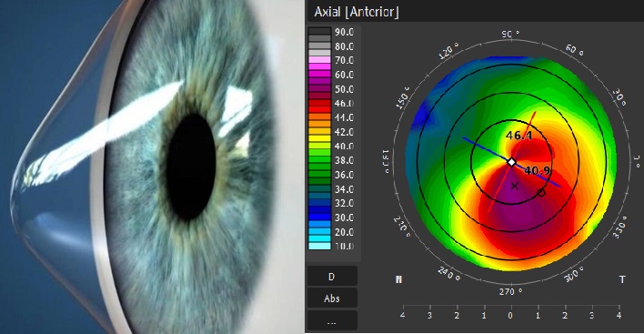Pick the green 38.0 color scale swatch
The width and height of the screenshot is (644, 334).
319,160
